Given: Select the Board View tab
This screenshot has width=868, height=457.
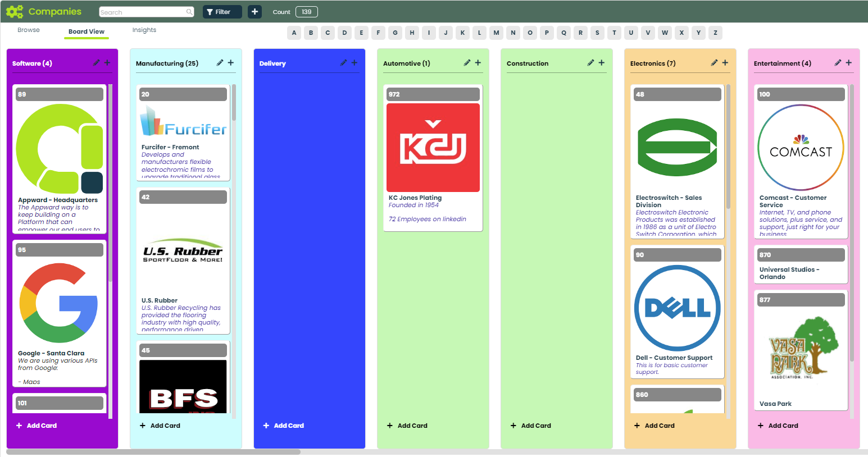Looking at the screenshot, I should click(87, 31).
